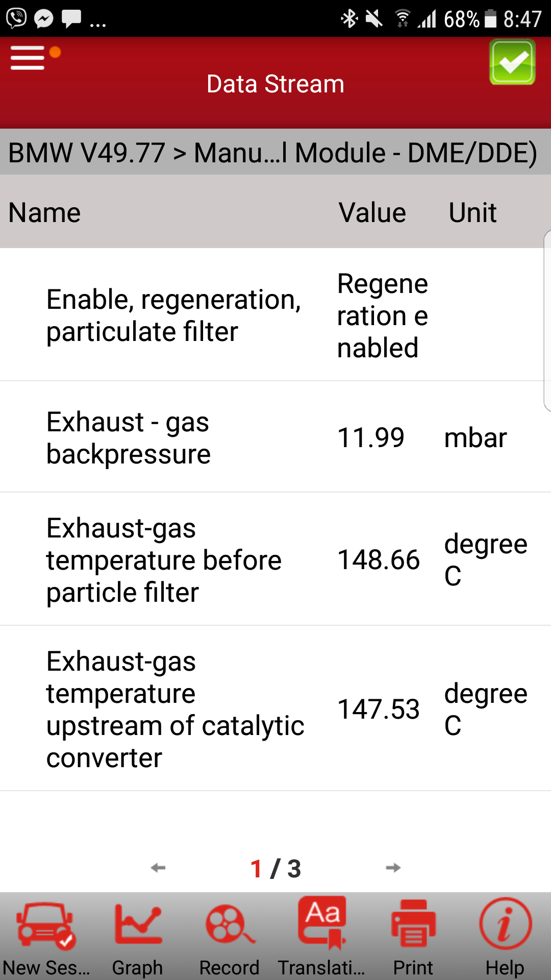Print the data stream report
This screenshot has width=551, height=980.
click(x=413, y=938)
